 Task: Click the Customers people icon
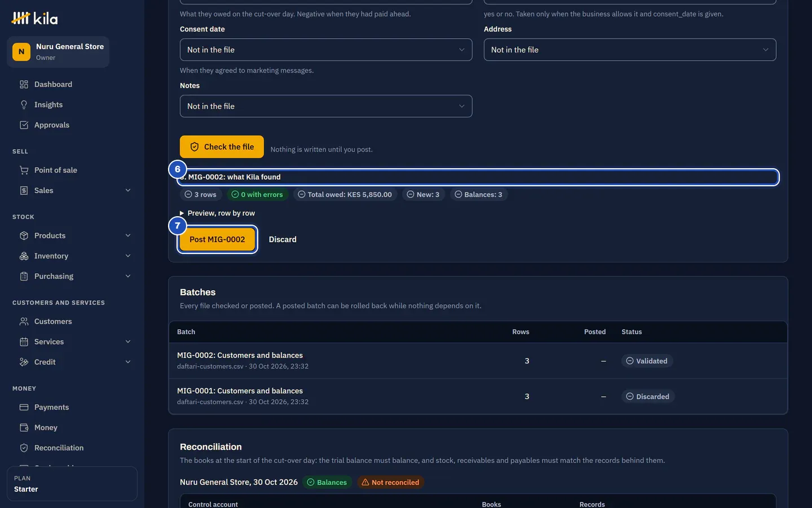click(24, 321)
